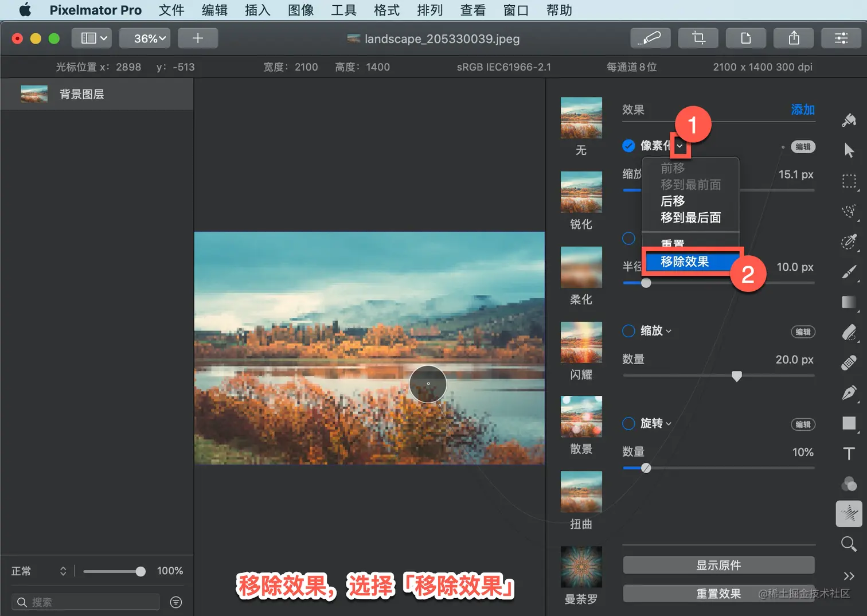This screenshot has height=616, width=867.
Task: Expand the 缩放 effect dropdown chevron
Action: click(669, 332)
